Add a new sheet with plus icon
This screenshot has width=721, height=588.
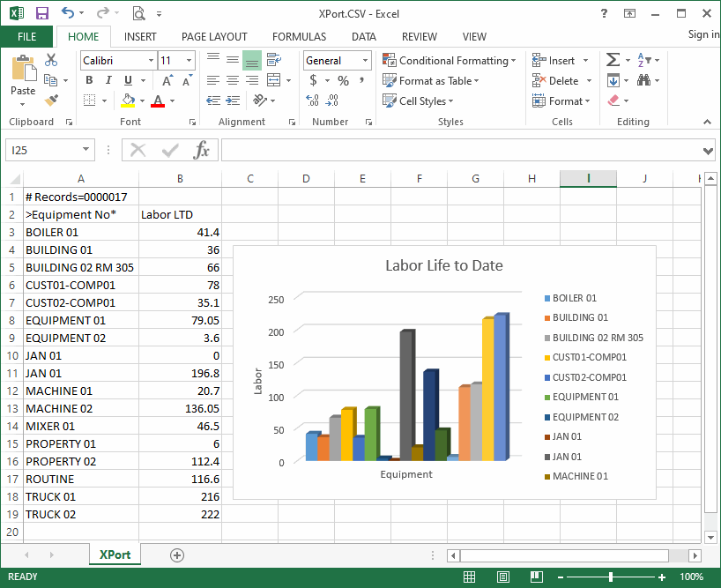(x=177, y=555)
